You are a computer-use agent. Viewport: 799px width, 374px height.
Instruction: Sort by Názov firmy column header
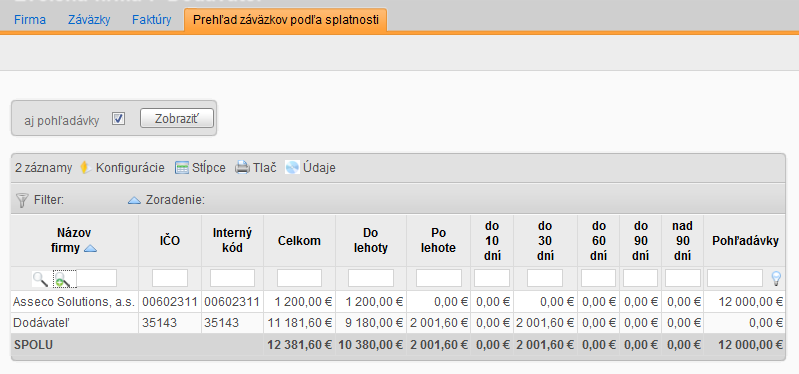pyautogui.click(x=74, y=241)
